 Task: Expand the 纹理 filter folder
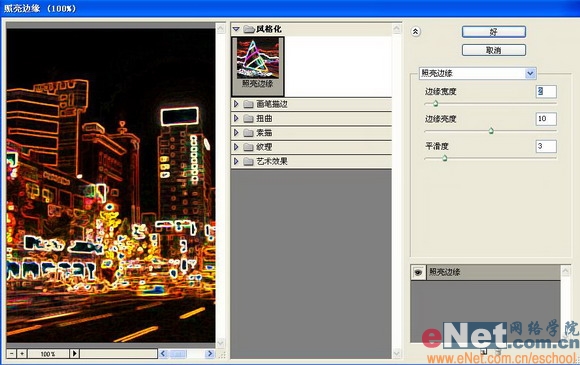[x=236, y=147]
